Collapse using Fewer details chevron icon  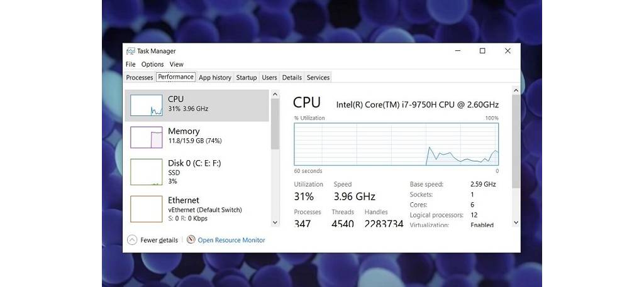(x=132, y=240)
